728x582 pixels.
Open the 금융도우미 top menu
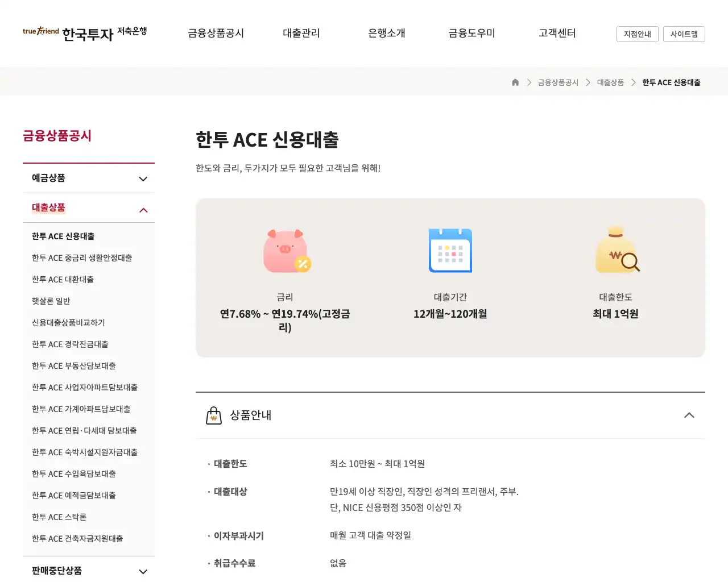coord(472,34)
